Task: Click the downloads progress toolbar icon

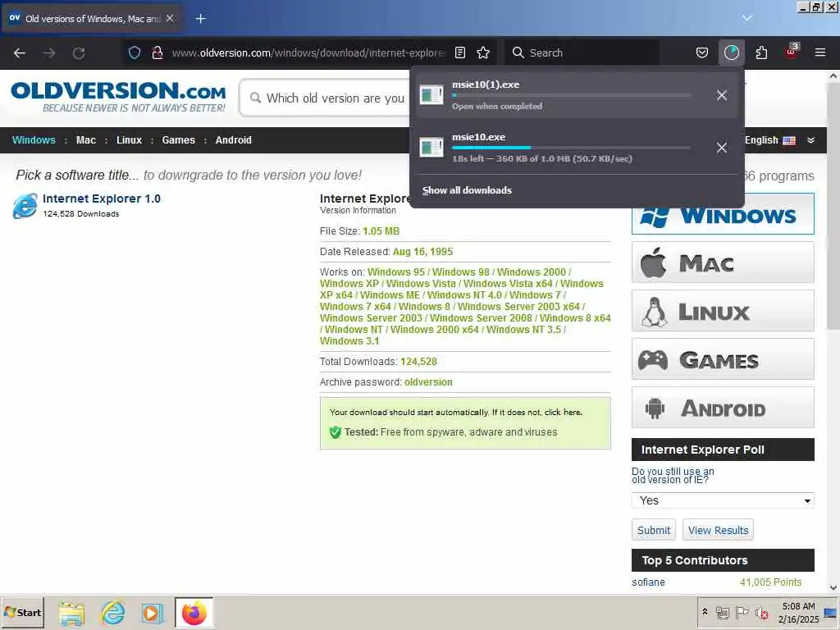Action: tap(731, 52)
